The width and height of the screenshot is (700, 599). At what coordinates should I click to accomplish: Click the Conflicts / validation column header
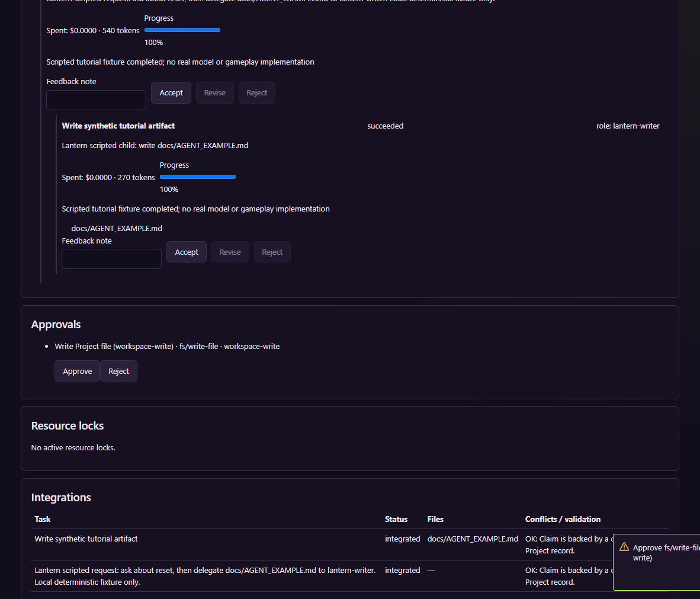point(563,519)
